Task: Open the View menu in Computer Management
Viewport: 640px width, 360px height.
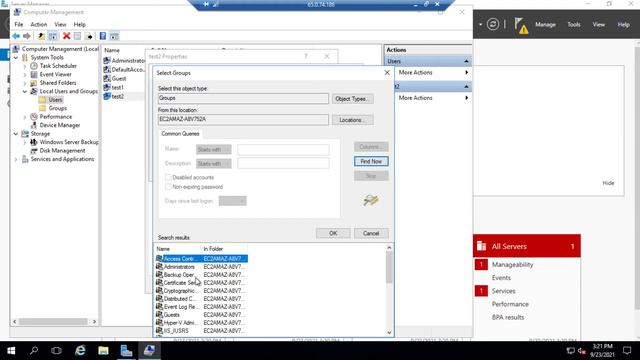Action: 60,24
